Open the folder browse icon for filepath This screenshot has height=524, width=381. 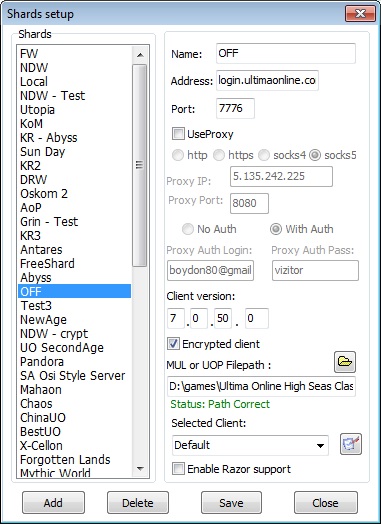pyautogui.click(x=345, y=362)
